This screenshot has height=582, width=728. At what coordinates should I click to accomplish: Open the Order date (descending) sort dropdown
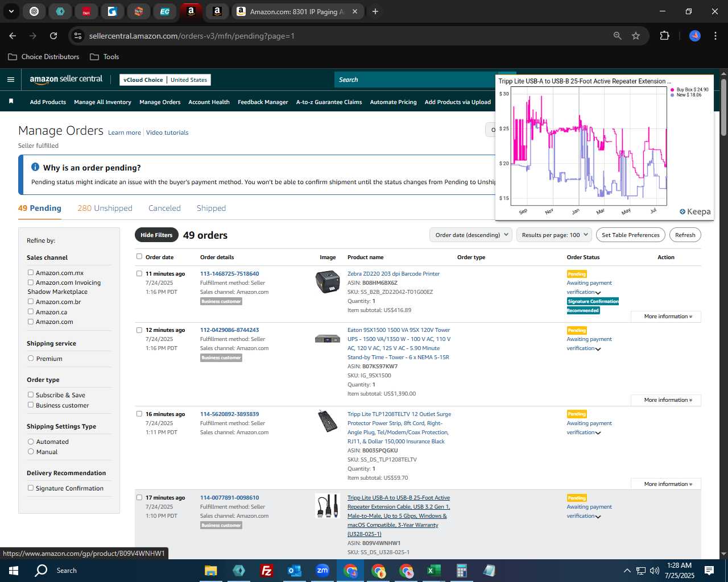[x=471, y=235]
